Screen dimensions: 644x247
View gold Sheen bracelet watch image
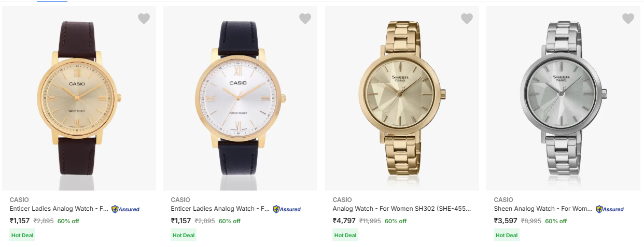402,98
